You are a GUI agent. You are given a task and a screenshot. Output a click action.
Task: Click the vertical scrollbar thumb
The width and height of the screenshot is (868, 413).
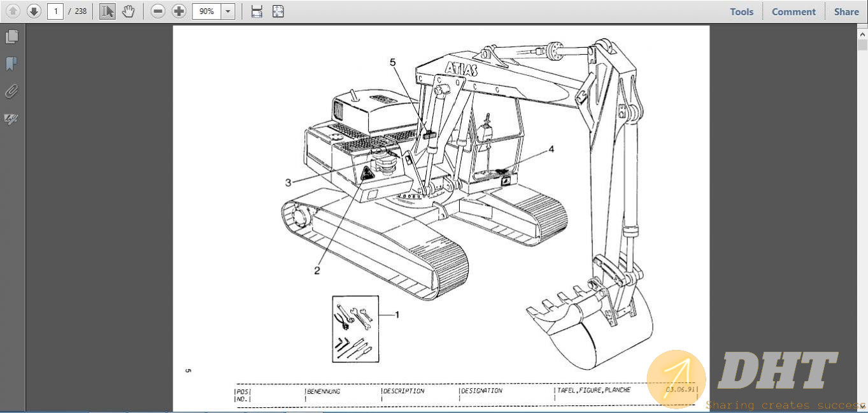pyautogui.click(x=862, y=45)
